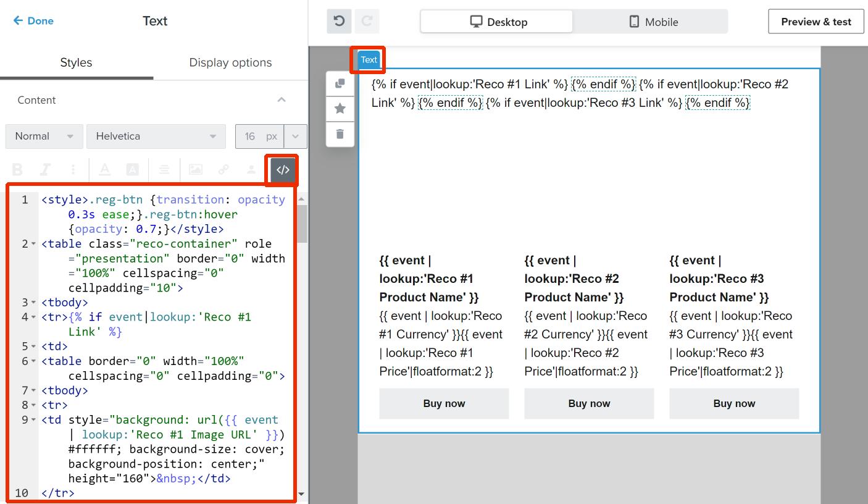Viewport: 868px width, 504px height.
Task: Open the Helvetica font dropdown
Action: coord(156,136)
